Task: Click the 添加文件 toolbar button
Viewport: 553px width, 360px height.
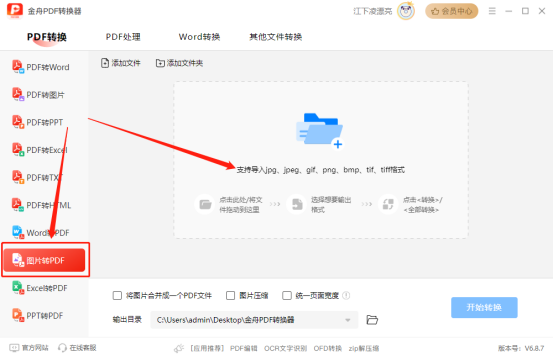Action: click(121, 63)
